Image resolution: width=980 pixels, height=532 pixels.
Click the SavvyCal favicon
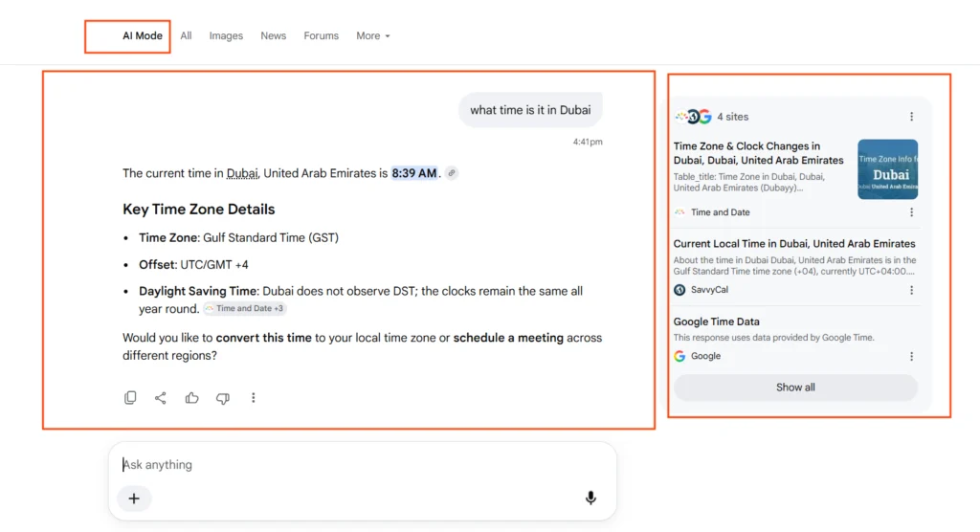point(679,290)
